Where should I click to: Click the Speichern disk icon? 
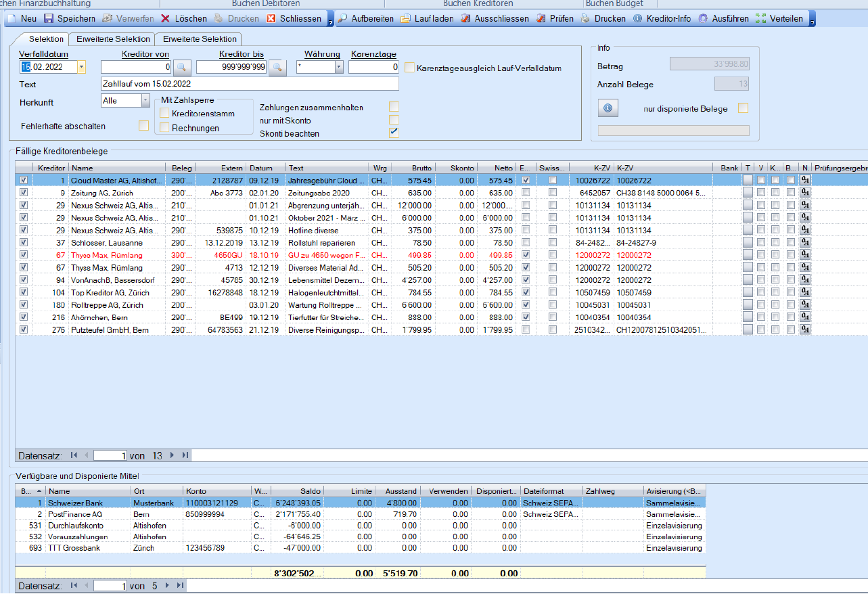pos(49,19)
